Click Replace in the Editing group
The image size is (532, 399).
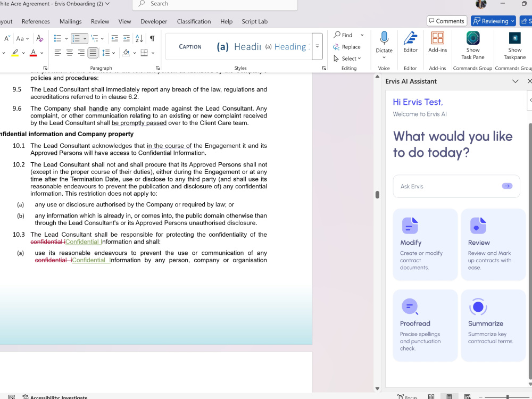click(347, 47)
